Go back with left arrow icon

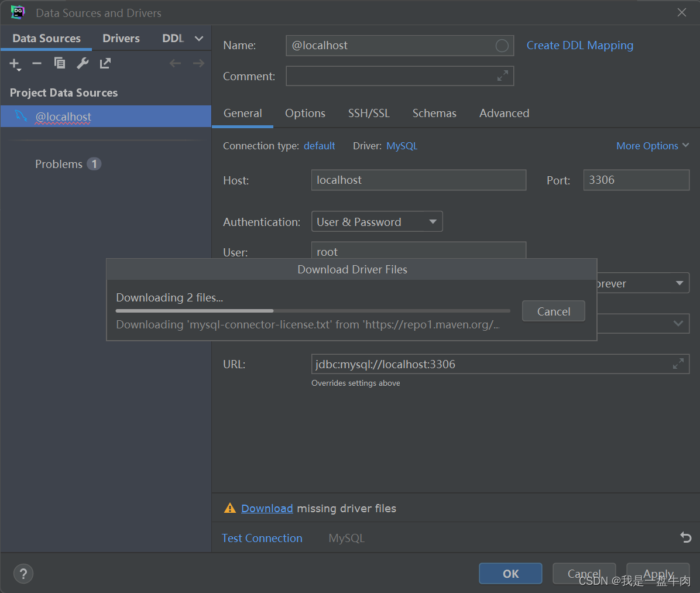[175, 63]
